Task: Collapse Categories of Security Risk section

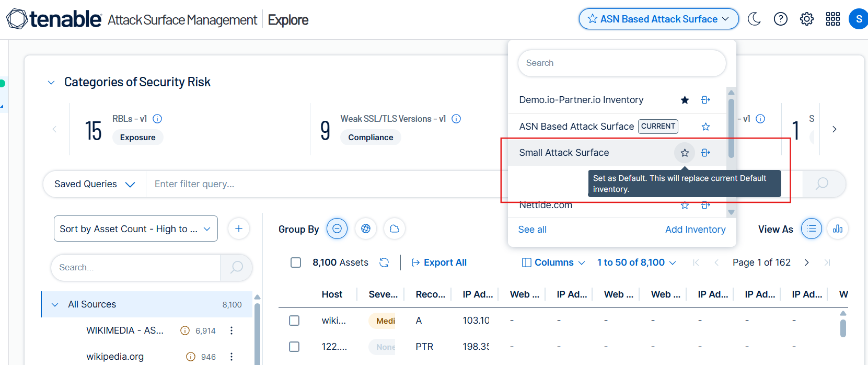Action: 51,83
